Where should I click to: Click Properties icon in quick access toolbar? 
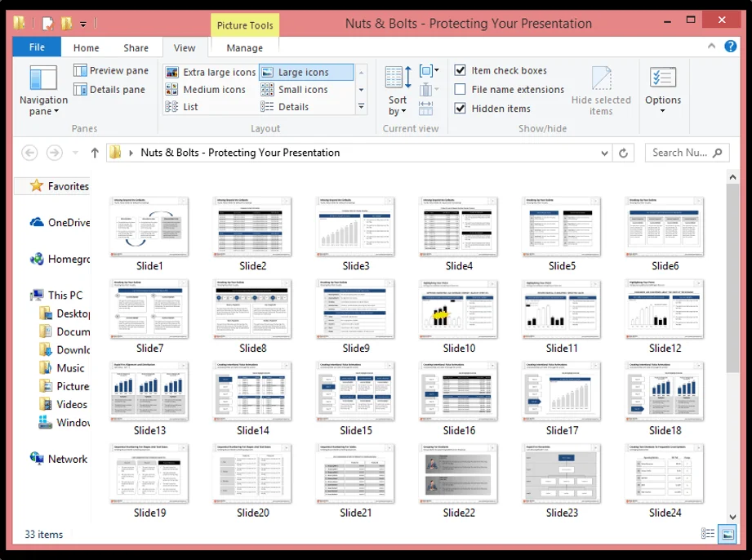coord(47,23)
